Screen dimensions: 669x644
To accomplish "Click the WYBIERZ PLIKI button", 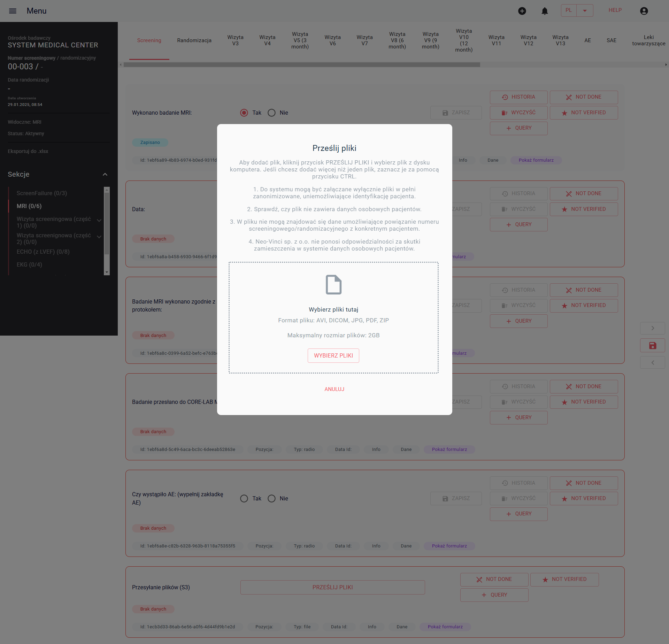I will (x=333, y=355).
